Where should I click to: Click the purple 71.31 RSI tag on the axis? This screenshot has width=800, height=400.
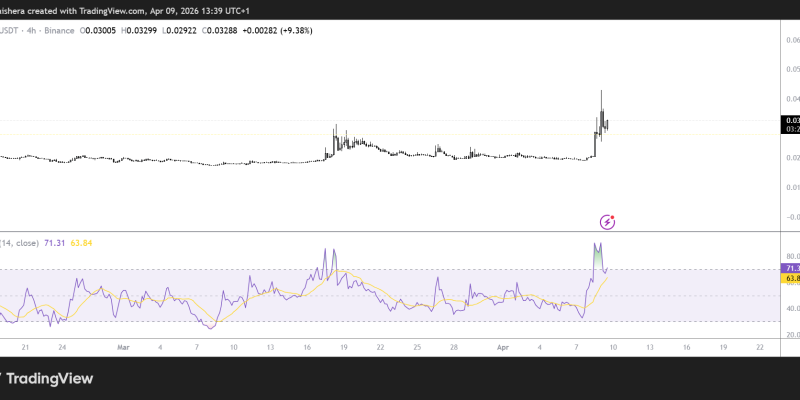click(x=790, y=269)
